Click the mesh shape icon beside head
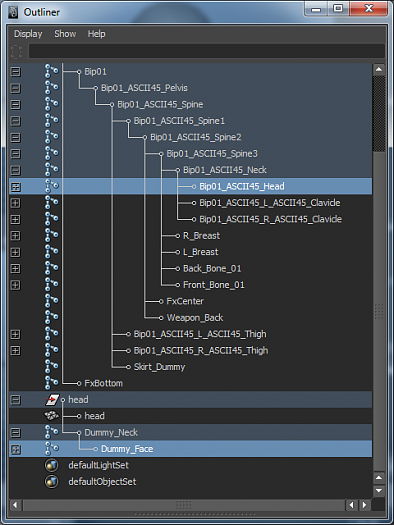The height and width of the screenshot is (525, 394). click(x=52, y=416)
